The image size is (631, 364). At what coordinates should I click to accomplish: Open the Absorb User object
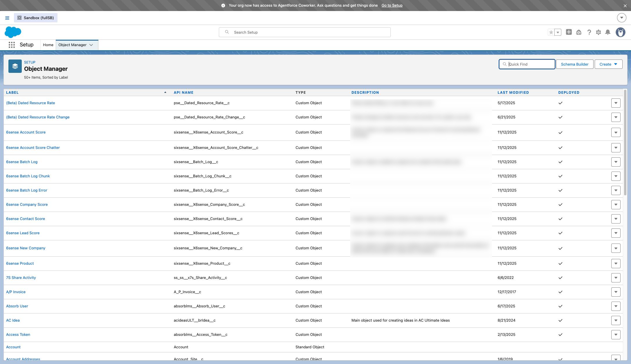click(x=17, y=306)
